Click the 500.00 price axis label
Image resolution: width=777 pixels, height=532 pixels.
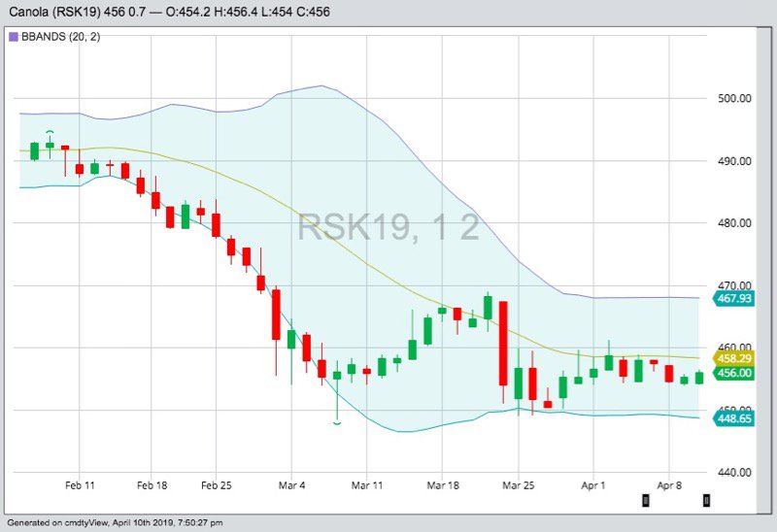(x=734, y=98)
